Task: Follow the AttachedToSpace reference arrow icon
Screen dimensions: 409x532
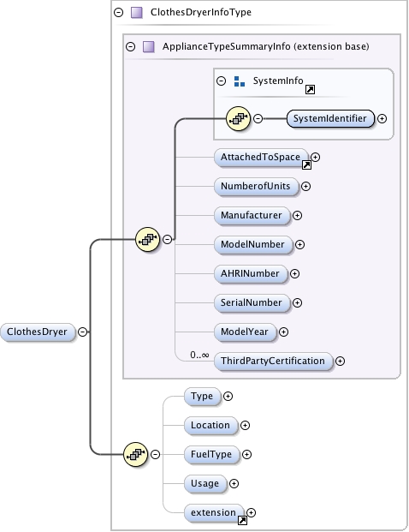Action: pos(306,164)
